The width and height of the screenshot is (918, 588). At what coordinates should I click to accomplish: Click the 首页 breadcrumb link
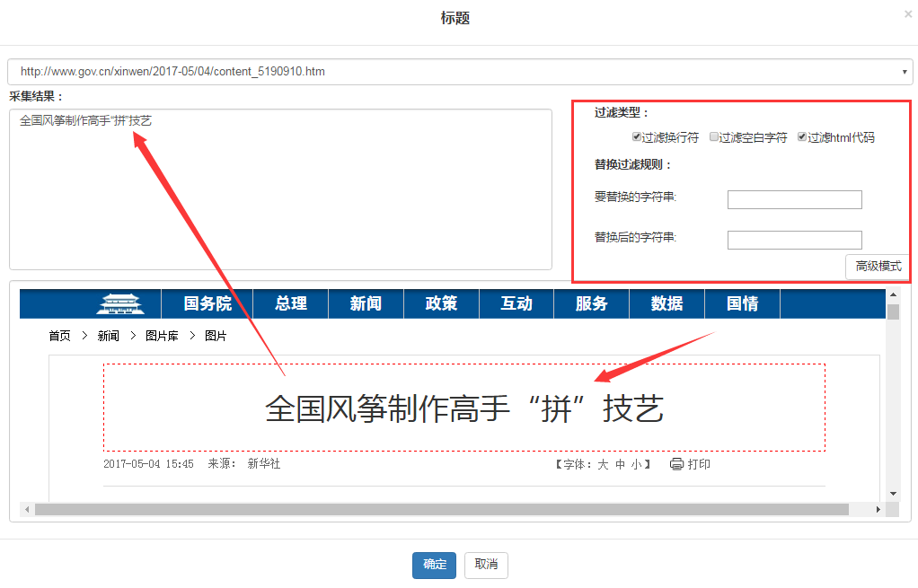59,336
